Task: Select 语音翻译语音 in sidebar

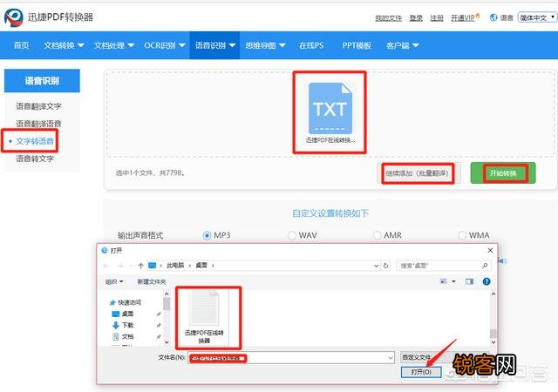Action: (x=38, y=124)
